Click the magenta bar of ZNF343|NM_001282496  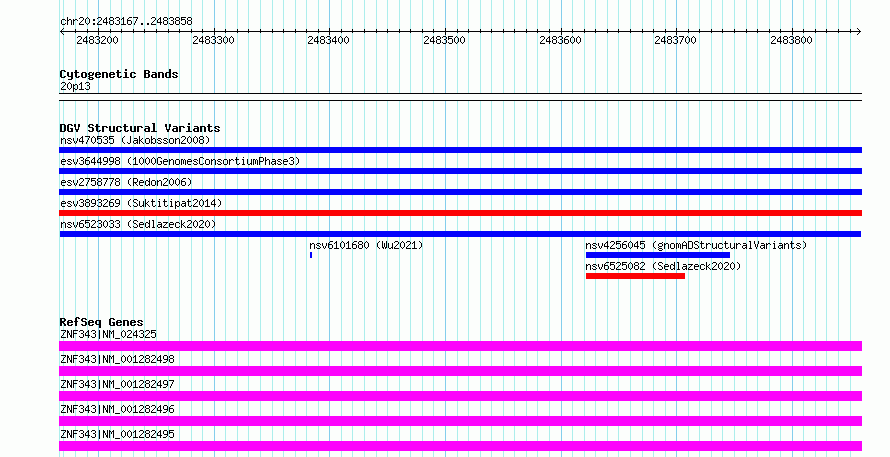point(460,421)
